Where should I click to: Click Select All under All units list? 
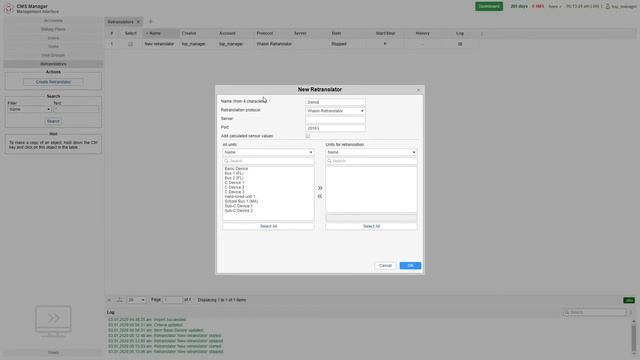click(x=268, y=226)
